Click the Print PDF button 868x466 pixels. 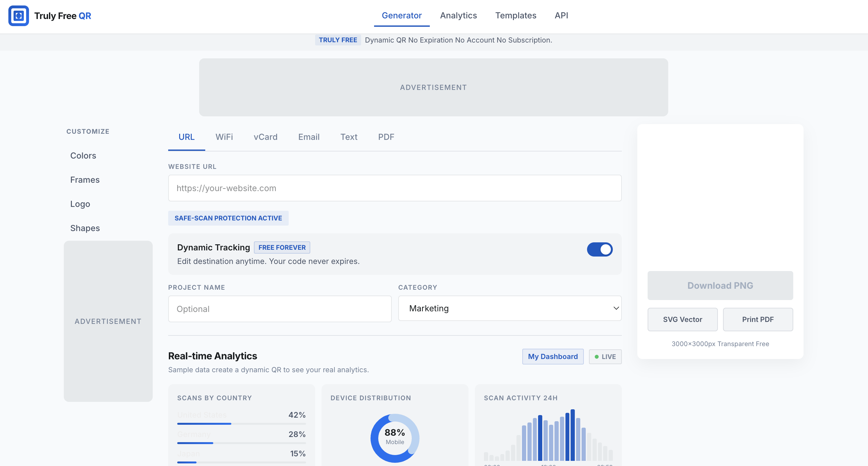click(757, 319)
